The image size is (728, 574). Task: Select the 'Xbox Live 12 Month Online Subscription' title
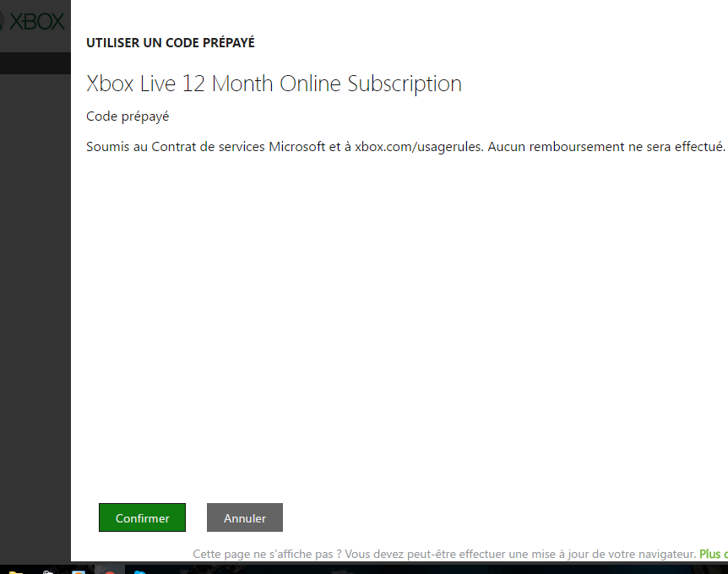coord(274,84)
